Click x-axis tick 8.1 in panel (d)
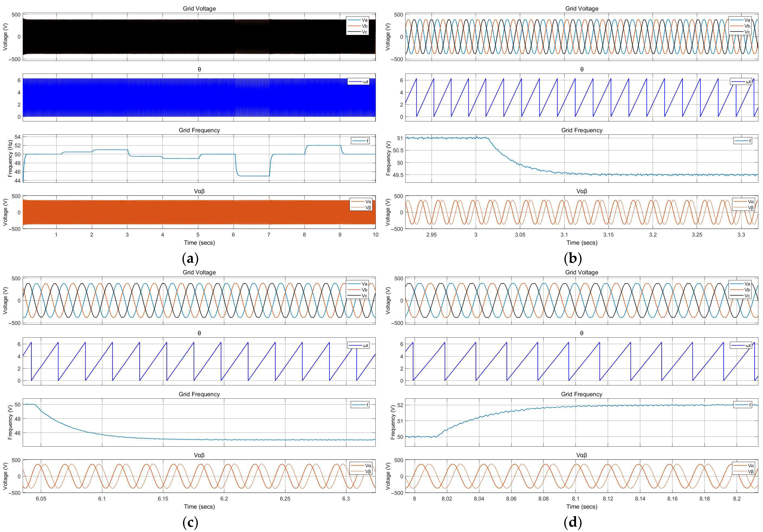Screen dimensions: 763x532 point(576,498)
